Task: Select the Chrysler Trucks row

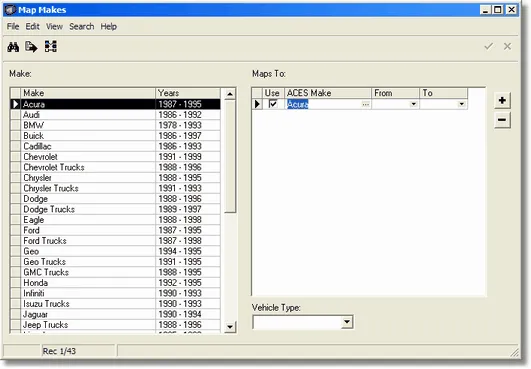Action: 115,188
